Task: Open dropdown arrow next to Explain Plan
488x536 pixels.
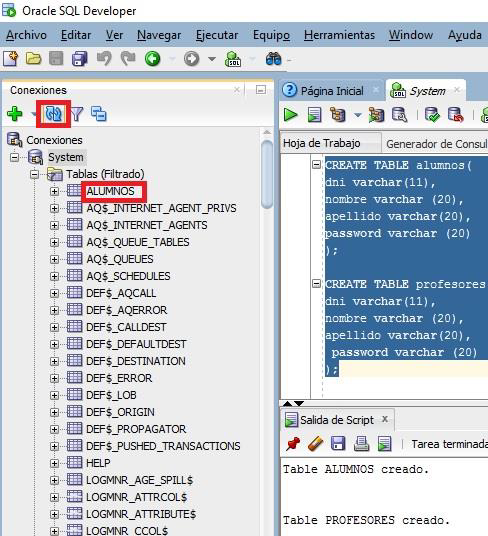Action: click(357, 115)
